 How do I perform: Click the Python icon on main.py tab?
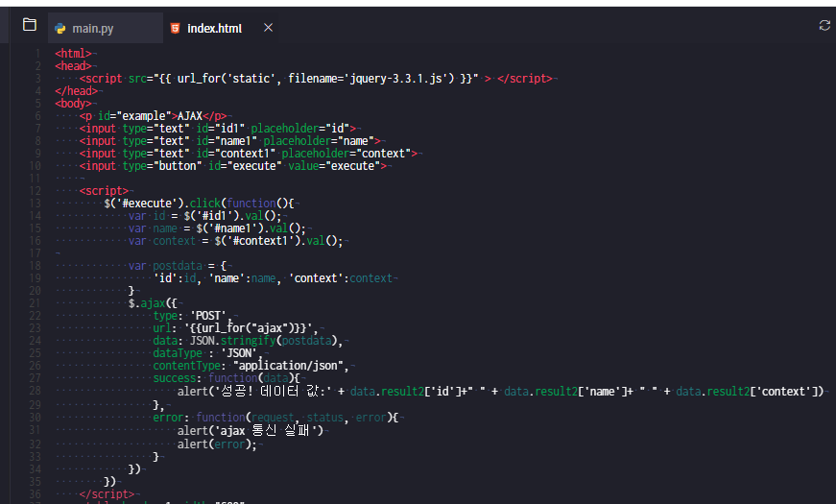click(60, 28)
